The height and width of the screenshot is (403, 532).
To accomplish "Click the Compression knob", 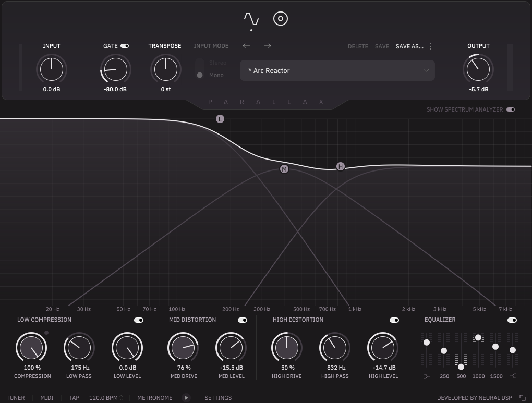I will click(x=31, y=348).
